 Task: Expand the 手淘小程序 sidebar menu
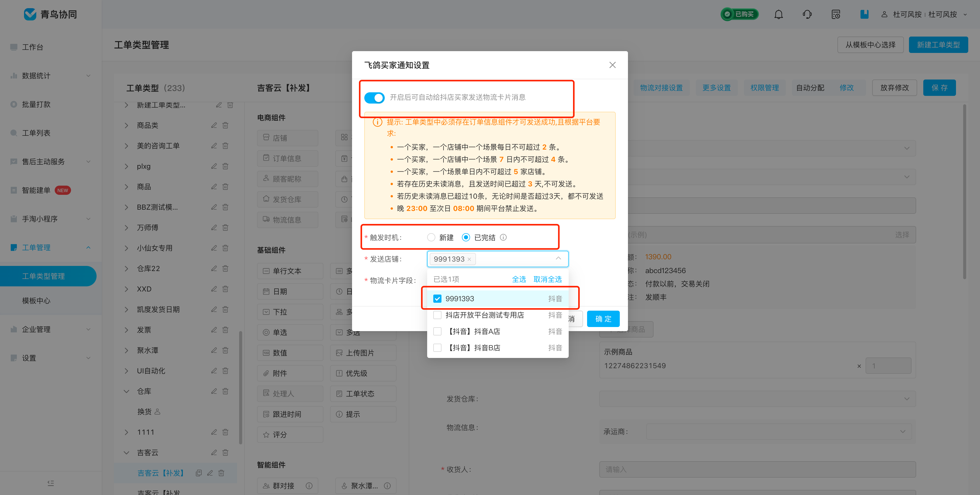88,219
